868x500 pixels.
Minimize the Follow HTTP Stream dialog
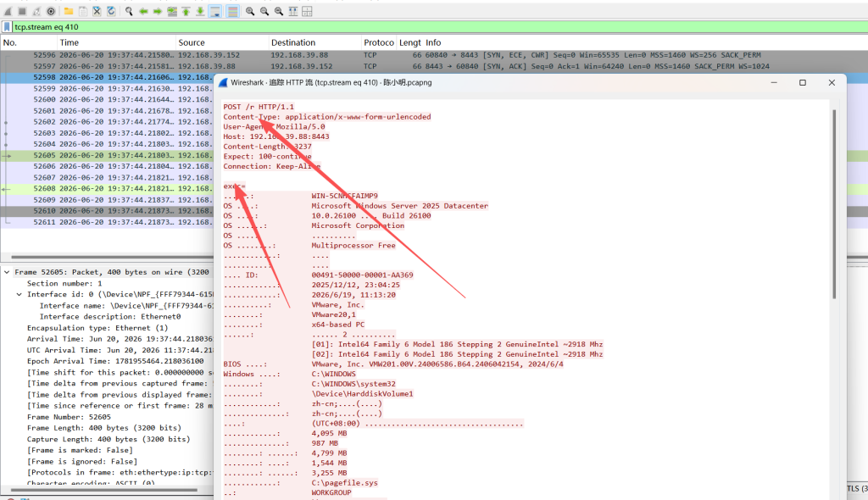pos(774,82)
